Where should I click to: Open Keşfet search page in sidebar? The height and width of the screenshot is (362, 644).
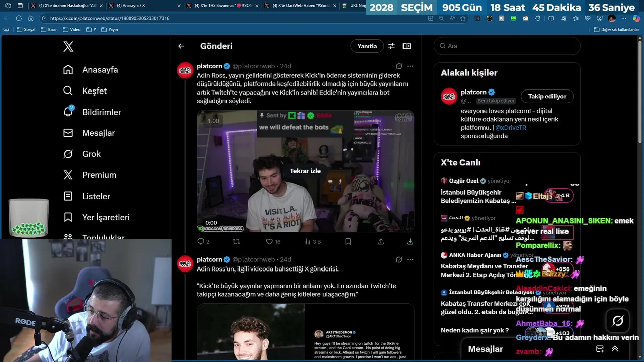tap(85, 91)
